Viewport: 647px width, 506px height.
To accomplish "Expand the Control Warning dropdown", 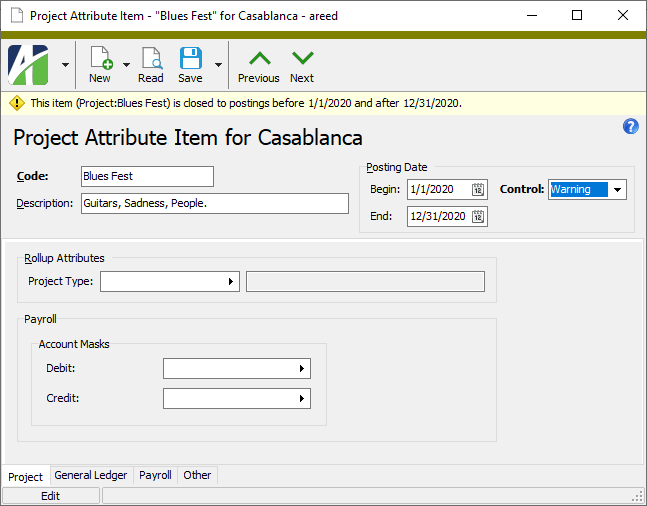I will point(617,189).
